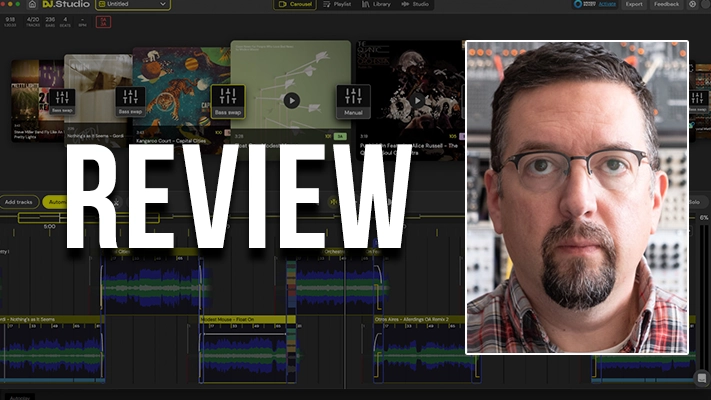Open the settings gear icon
This screenshot has height=400, width=711.
pyautogui.click(x=694, y=5)
